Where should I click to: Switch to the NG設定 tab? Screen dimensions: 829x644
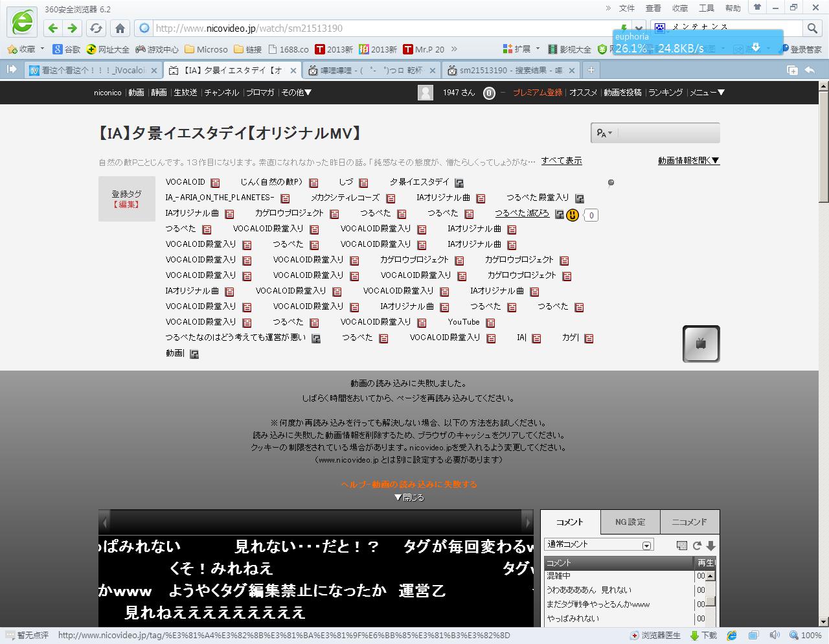click(x=630, y=522)
